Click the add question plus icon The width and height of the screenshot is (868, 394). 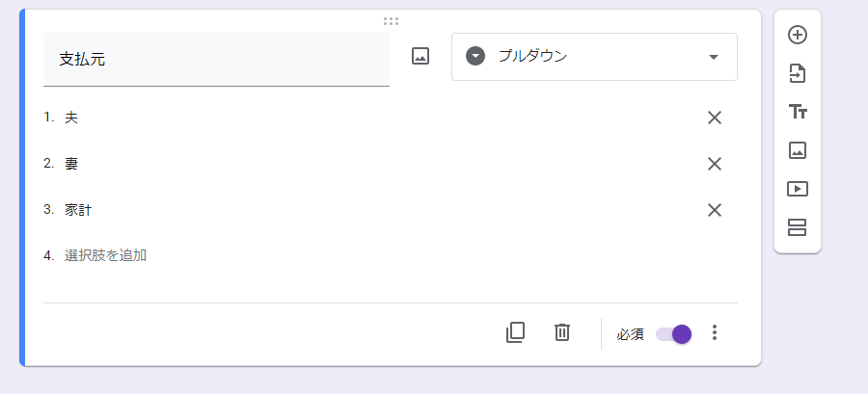click(x=798, y=35)
